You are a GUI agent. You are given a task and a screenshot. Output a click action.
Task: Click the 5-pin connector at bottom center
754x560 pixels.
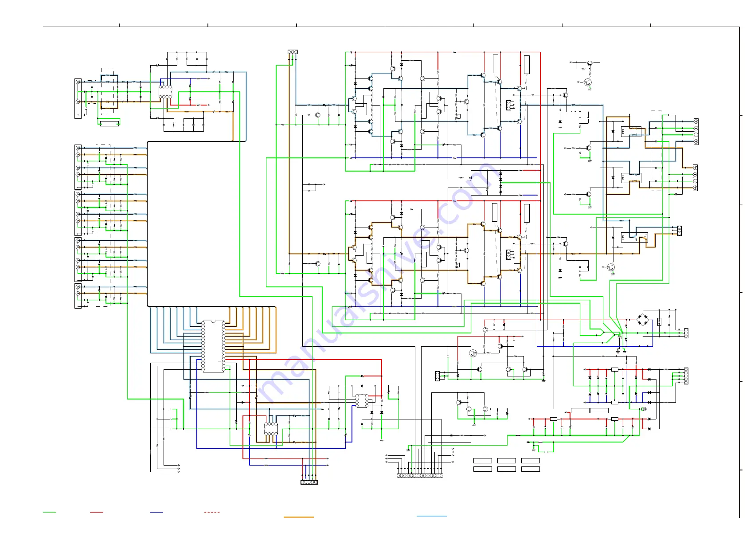click(309, 482)
